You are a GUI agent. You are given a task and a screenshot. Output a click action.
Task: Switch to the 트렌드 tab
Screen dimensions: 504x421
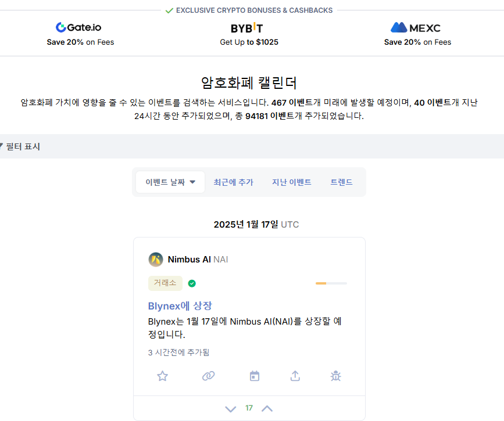coord(341,182)
